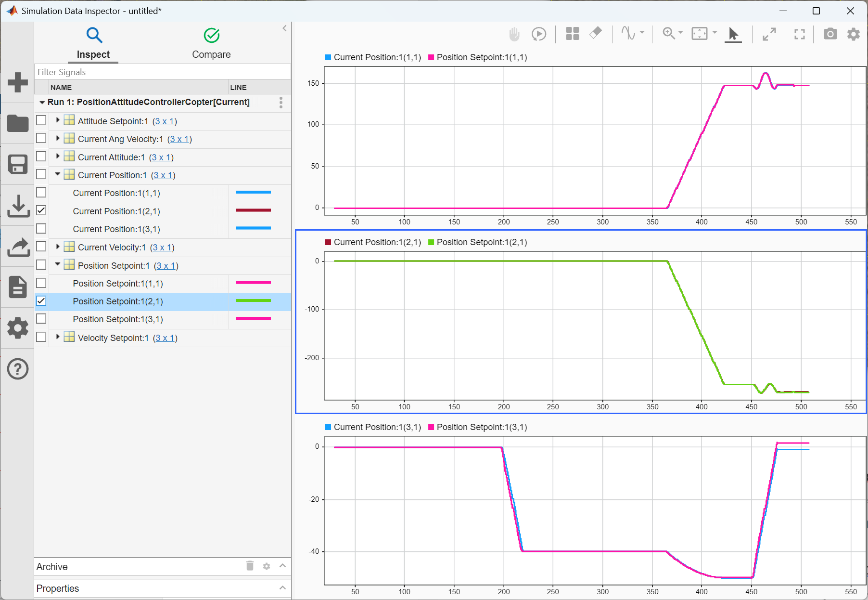868x600 pixels.
Task: Click the Save session disk icon in sidebar
Action: pos(18,165)
